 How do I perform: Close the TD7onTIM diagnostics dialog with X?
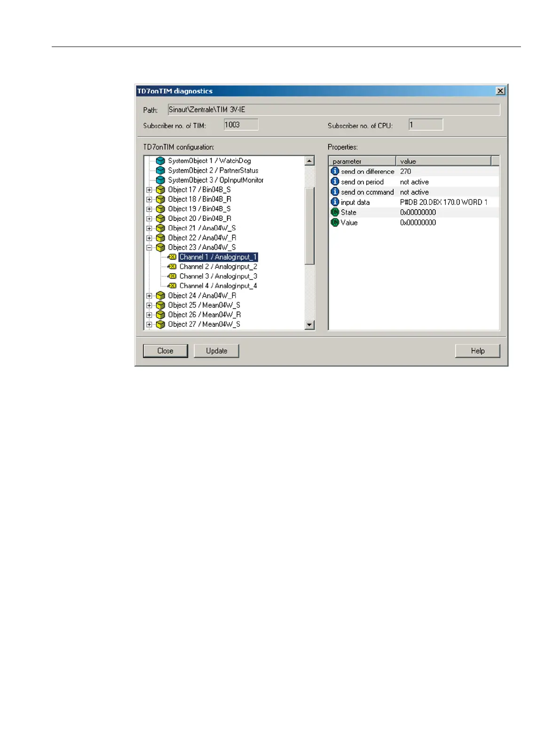click(x=501, y=91)
